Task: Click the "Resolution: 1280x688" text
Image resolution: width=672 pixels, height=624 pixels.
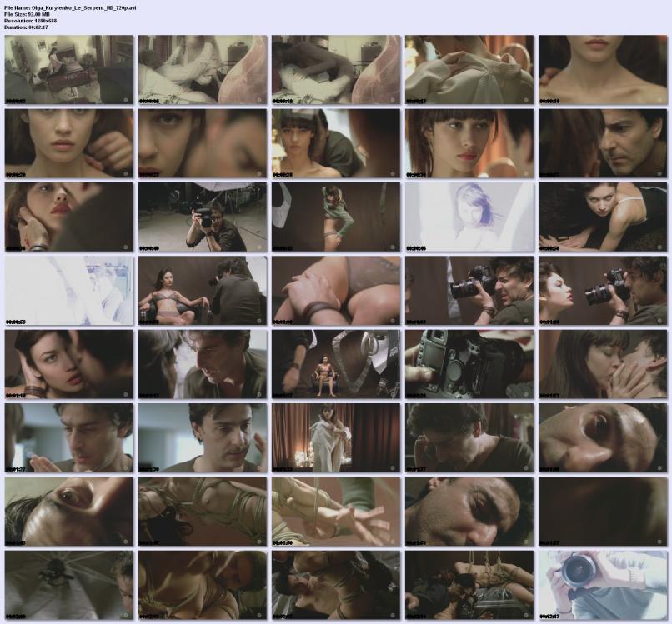Action: pyautogui.click(x=30, y=21)
